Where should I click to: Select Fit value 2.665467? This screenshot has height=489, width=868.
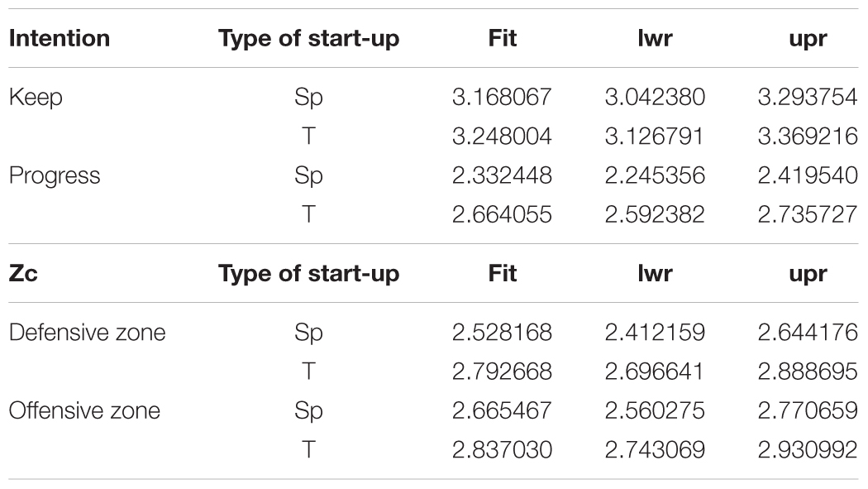[502, 411]
